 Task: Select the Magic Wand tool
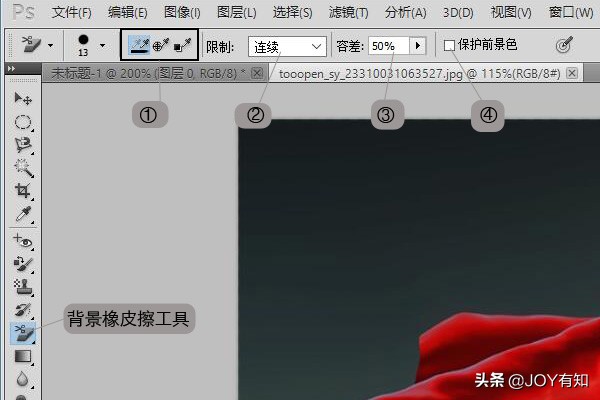point(23,168)
